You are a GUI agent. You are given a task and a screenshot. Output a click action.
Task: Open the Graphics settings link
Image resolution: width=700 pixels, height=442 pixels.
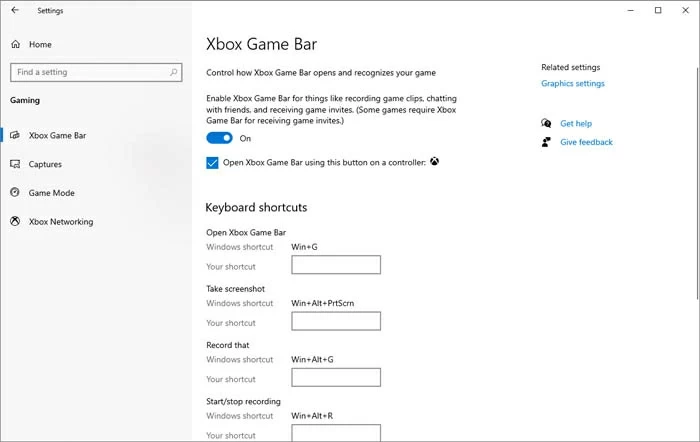572,83
